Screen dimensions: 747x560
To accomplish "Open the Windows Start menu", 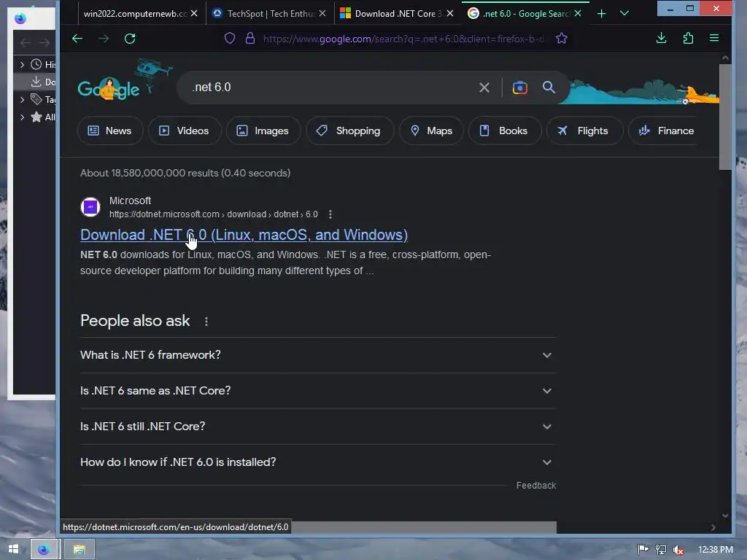I will [x=13, y=549].
